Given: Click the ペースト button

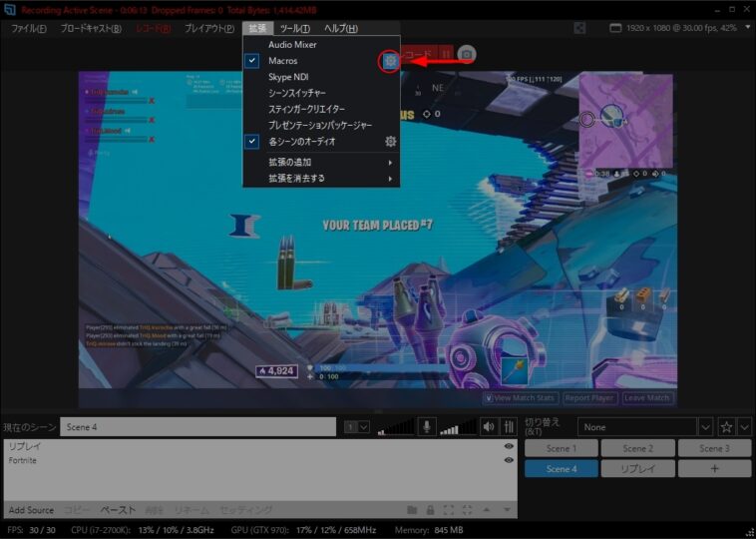Looking at the screenshot, I should tap(118, 510).
